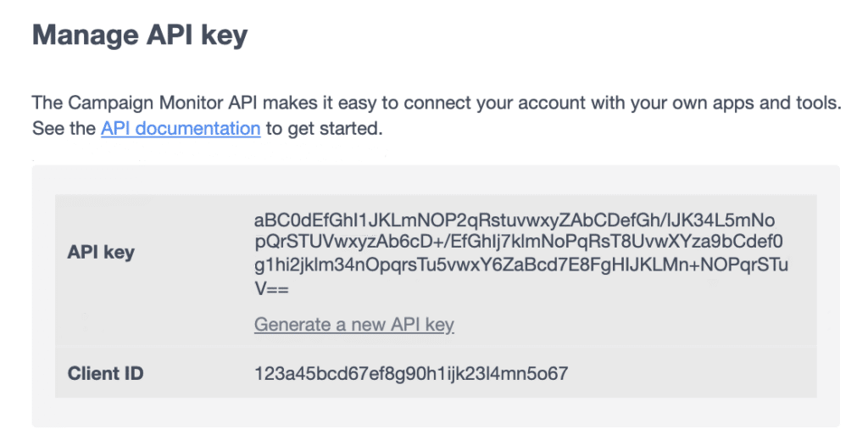Open the API documentation link

point(180,130)
